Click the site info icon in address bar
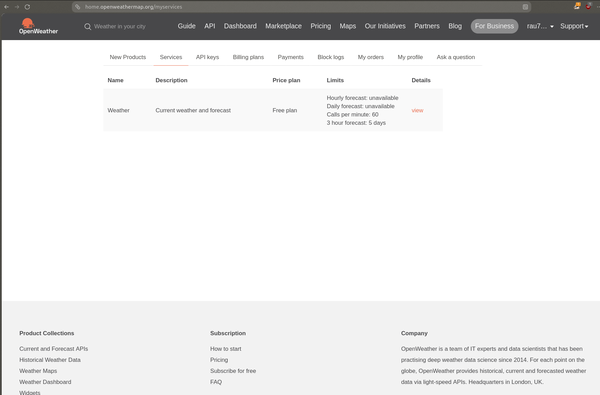The height and width of the screenshot is (395, 600). (x=78, y=7)
